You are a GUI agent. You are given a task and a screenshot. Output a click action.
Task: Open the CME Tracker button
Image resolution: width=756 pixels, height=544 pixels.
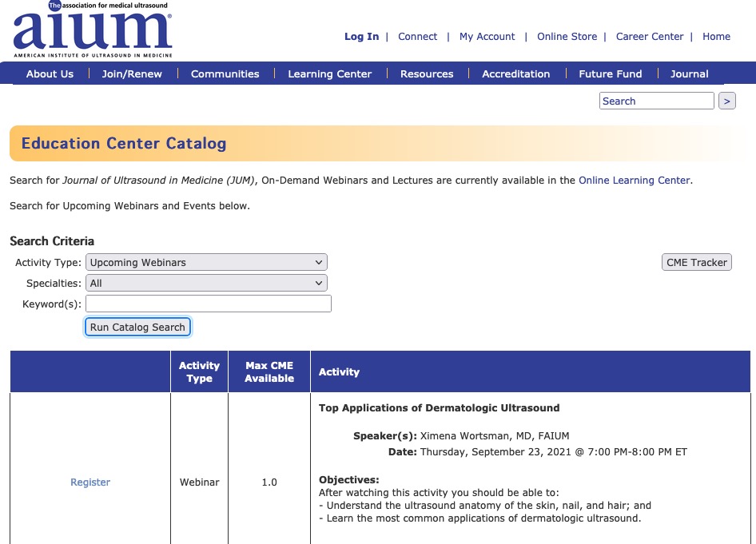pos(697,262)
